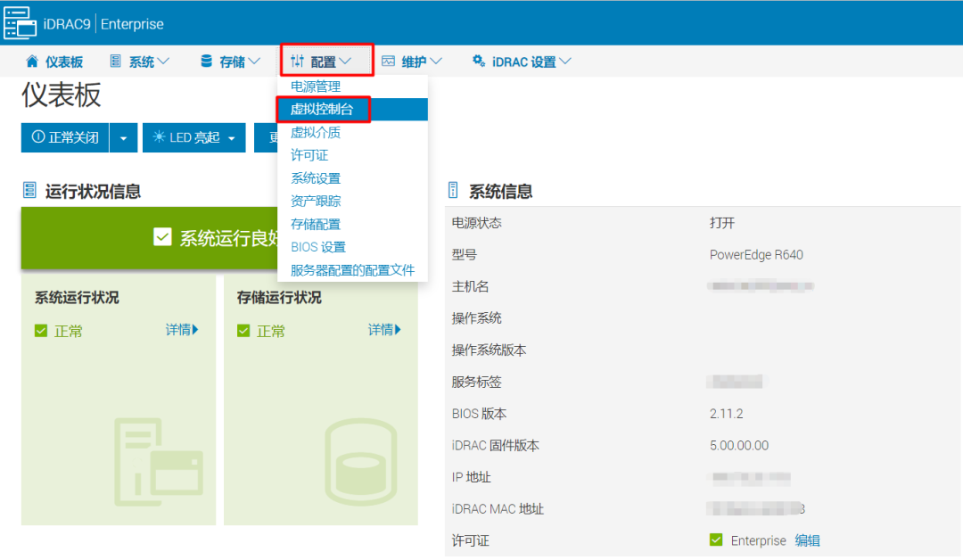This screenshot has height=560, width=963.
Task: Click the home icon beside 仪表板
Action: 32,61
